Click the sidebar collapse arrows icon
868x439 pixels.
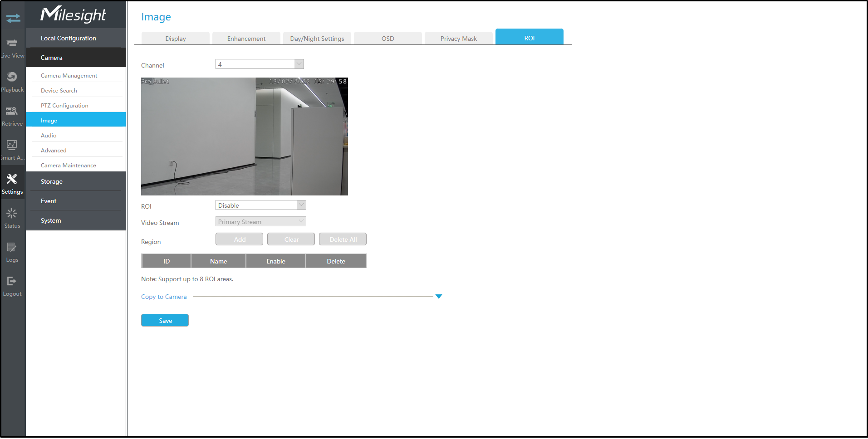click(x=13, y=18)
